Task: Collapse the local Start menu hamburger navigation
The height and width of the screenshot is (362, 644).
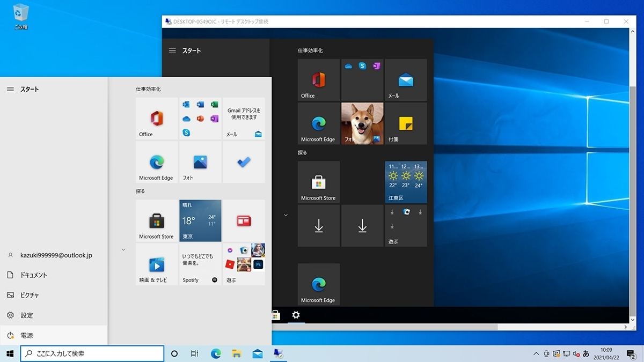Action: 10,89
